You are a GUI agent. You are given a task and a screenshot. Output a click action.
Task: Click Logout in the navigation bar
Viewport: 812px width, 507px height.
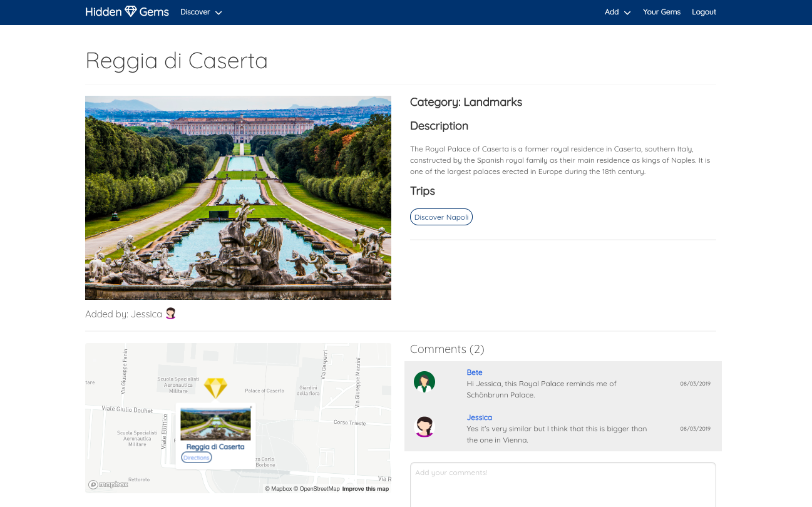pyautogui.click(x=704, y=11)
